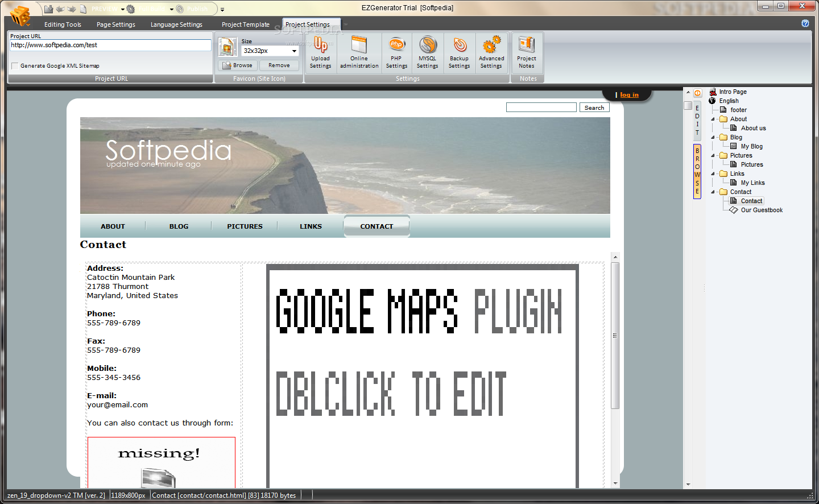Open the quick access toolbar customize arrow
This screenshot has height=504, width=819.
click(222, 10)
